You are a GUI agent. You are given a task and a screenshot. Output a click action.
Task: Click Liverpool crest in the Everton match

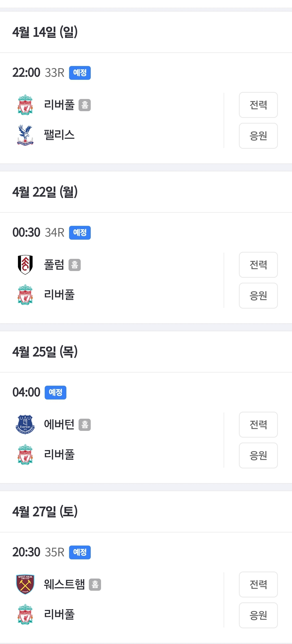tap(25, 454)
